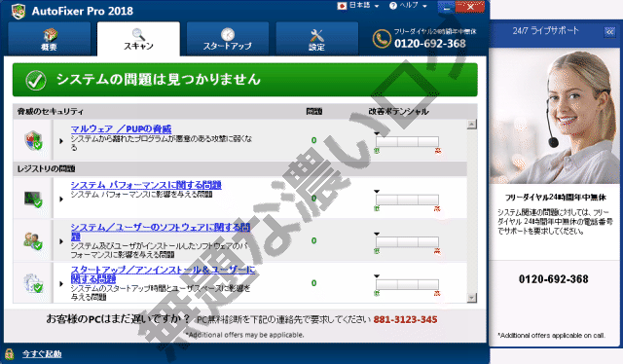Click the 改善ポテンシャル column header

click(398, 112)
